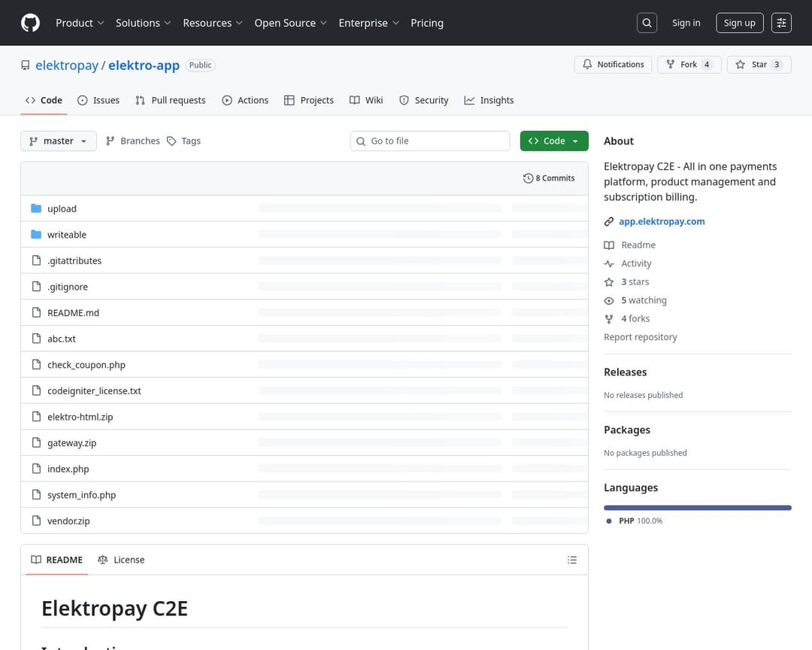Click the Notifications button
This screenshot has width=812, height=650.
click(614, 64)
